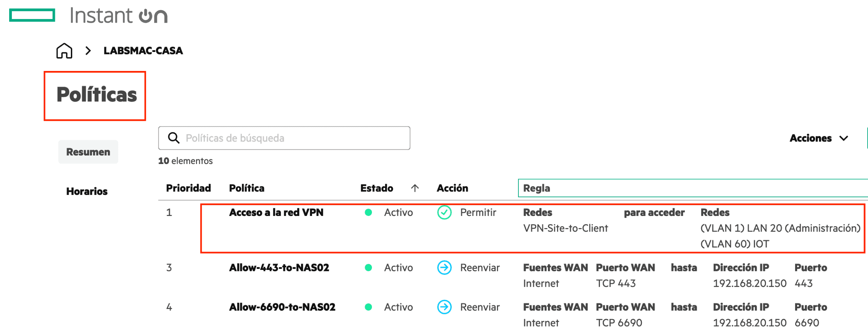Click the Estado sort arrow icon
868x330 pixels.
click(415, 188)
